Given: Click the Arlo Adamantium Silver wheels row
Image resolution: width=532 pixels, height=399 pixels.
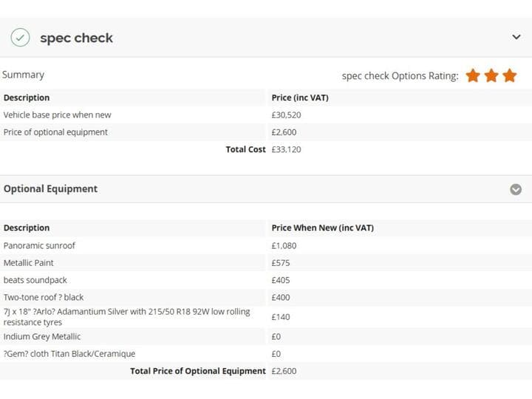Looking at the screenshot, I should click(266, 317).
